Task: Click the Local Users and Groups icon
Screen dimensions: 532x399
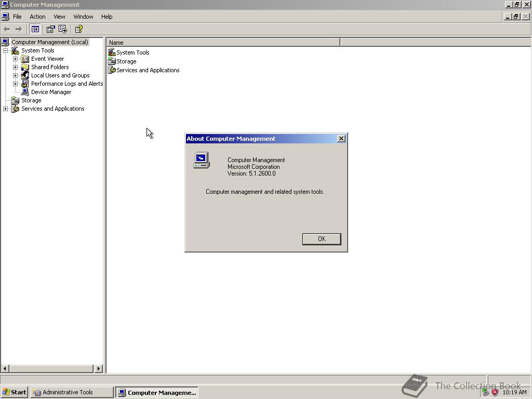Action: coord(25,75)
